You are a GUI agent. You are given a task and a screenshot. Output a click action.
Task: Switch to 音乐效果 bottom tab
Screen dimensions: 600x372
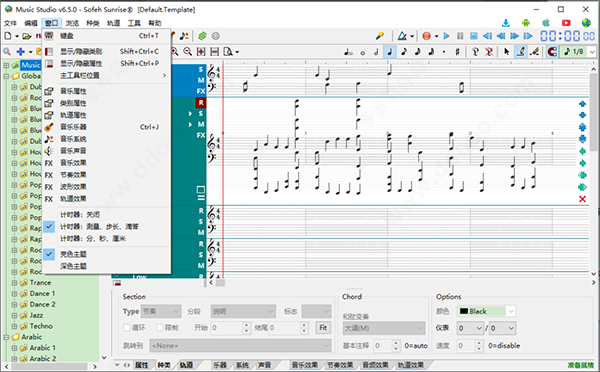coord(304,365)
